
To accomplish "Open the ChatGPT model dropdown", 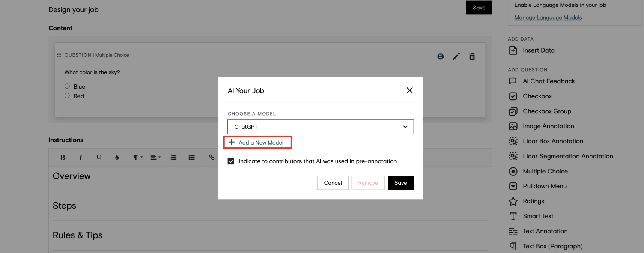I will (320, 127).
